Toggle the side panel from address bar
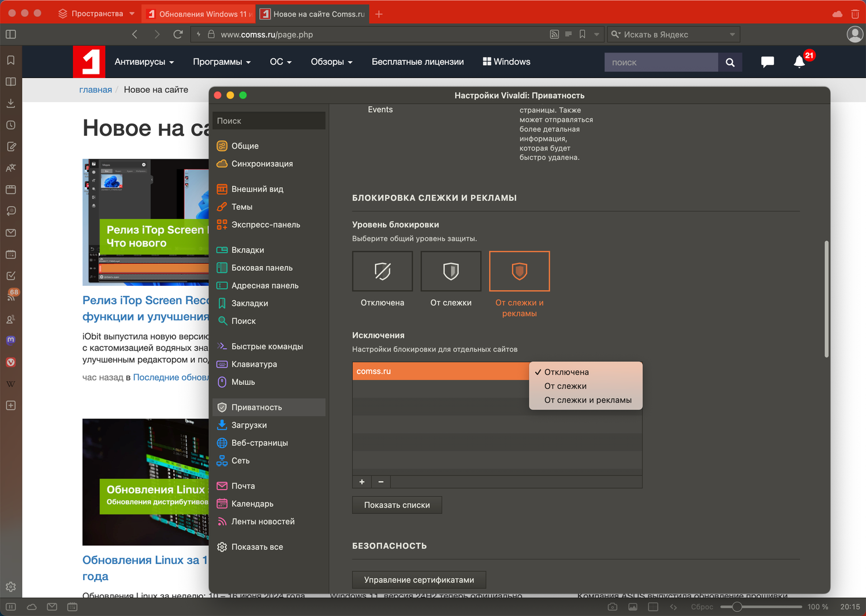This screenshot has width=866, height=616. coord(10,34)
